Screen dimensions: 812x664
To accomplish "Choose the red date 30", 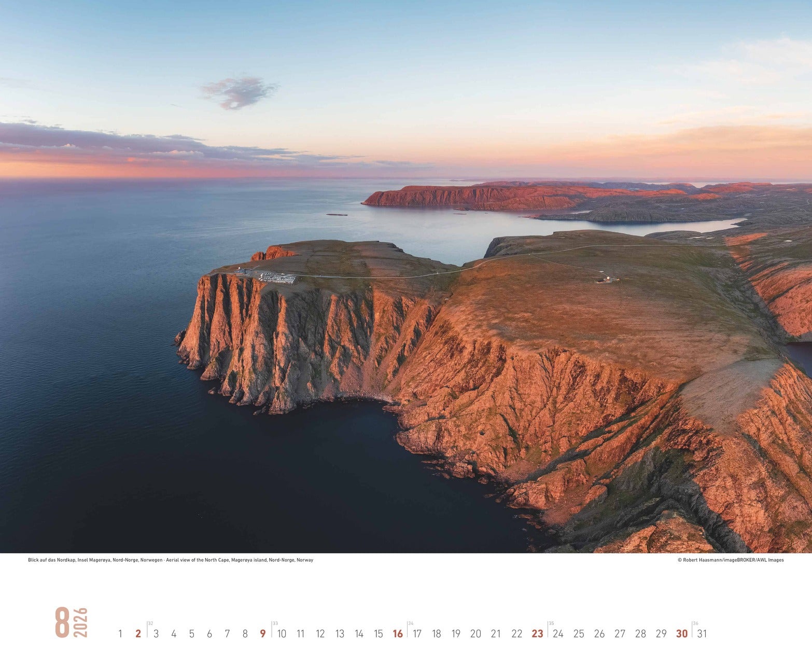I will pyautogui.click(x=681, y=633).
